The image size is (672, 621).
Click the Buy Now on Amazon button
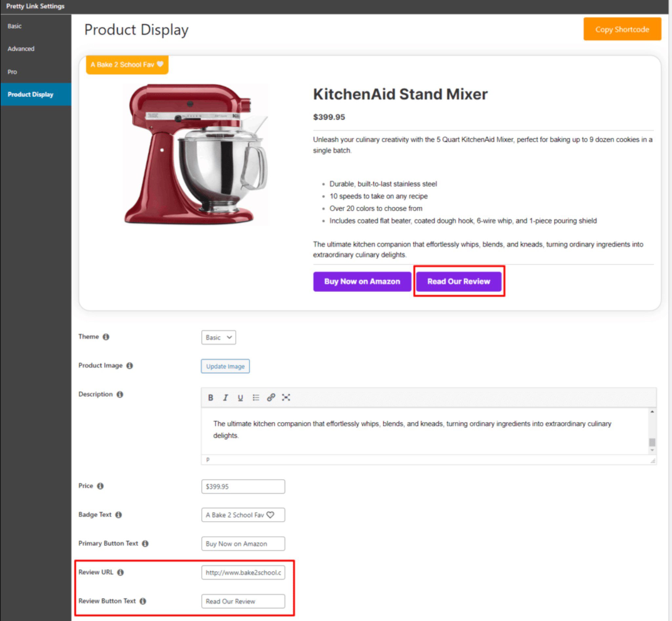(x=361, y=281)
